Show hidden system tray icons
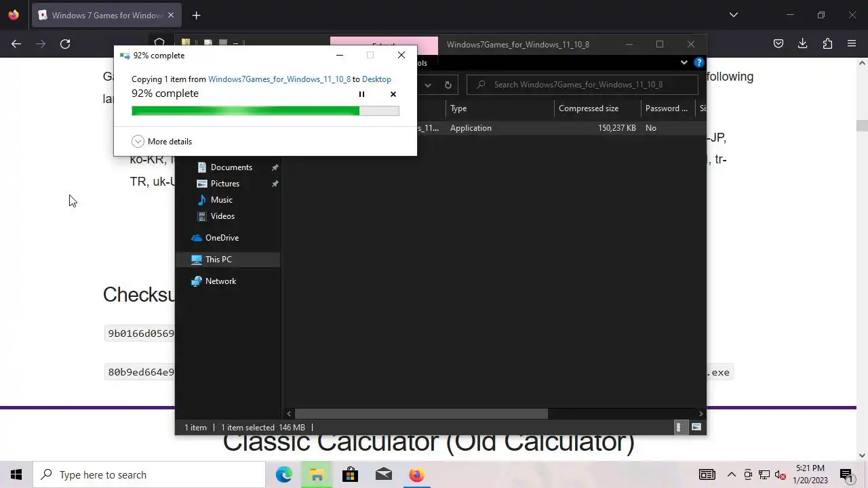The image size is (868, 488). 732,474
